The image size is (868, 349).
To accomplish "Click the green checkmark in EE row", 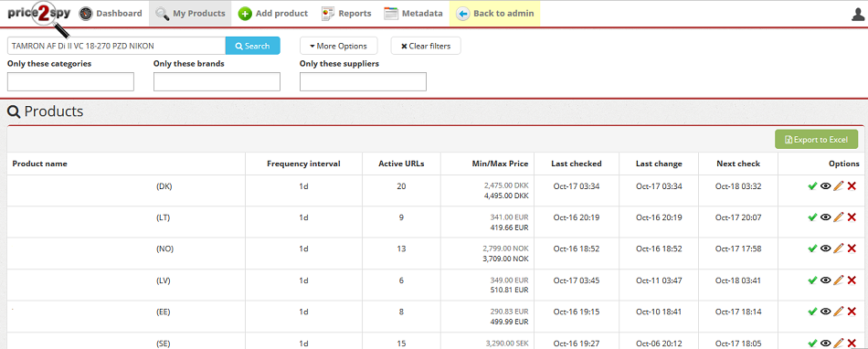I will tap(812, 312).
